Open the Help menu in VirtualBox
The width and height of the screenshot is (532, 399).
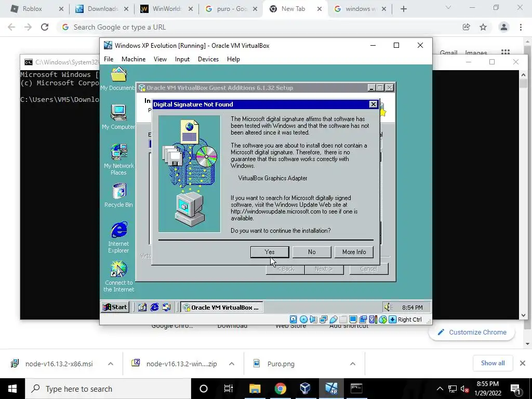[233, 59]
